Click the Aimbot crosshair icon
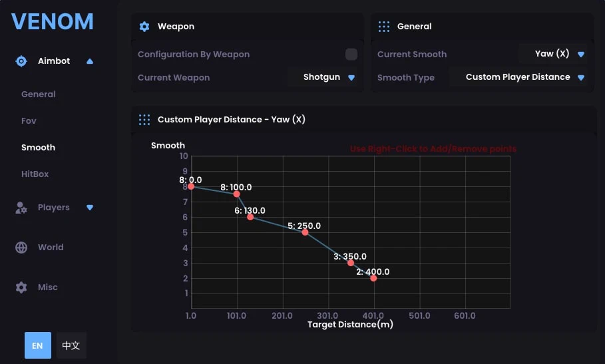The width and height of the screenshot is (605, 364). coord(21,61)
